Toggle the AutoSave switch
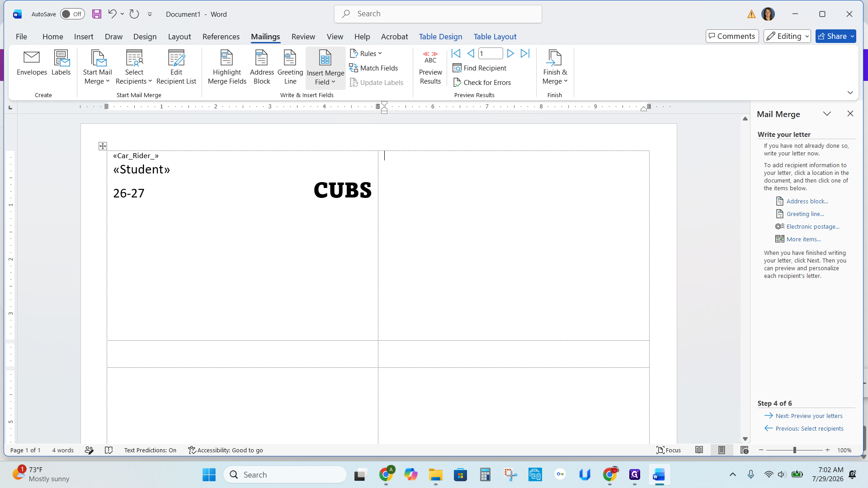 pyautogui.click(x=72, y=14)
